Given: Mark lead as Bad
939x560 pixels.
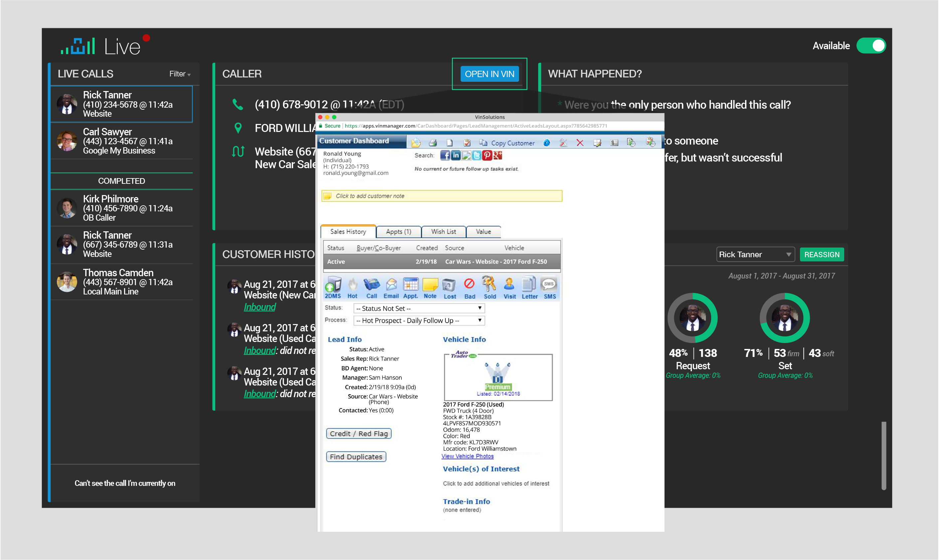Looking at the screenshot, I should point(469,287).
